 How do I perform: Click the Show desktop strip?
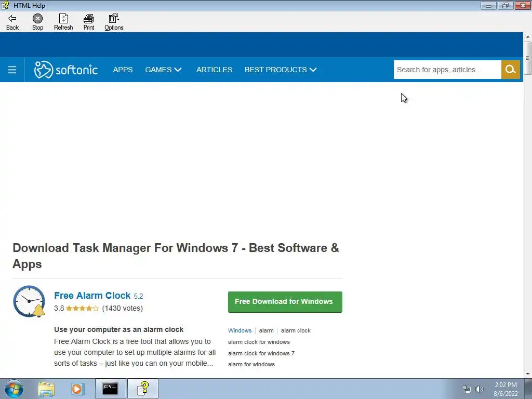coord(528,389)
